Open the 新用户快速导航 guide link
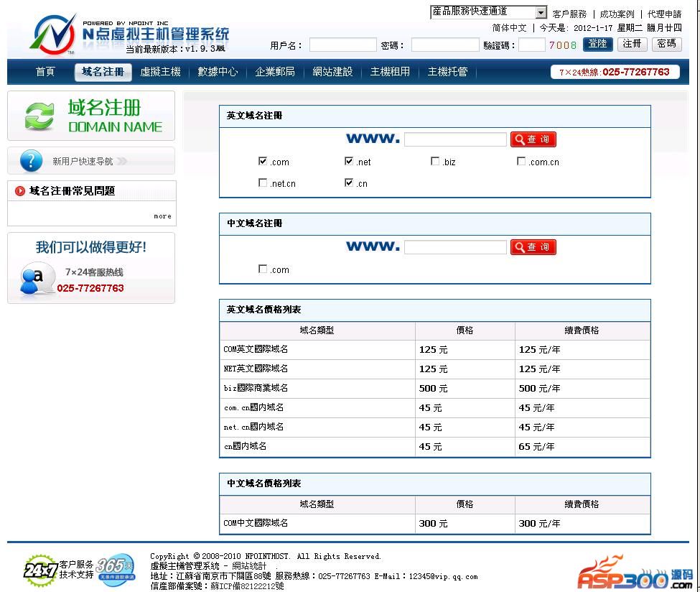This screenshot has width=700, height=592. (83, 162)
